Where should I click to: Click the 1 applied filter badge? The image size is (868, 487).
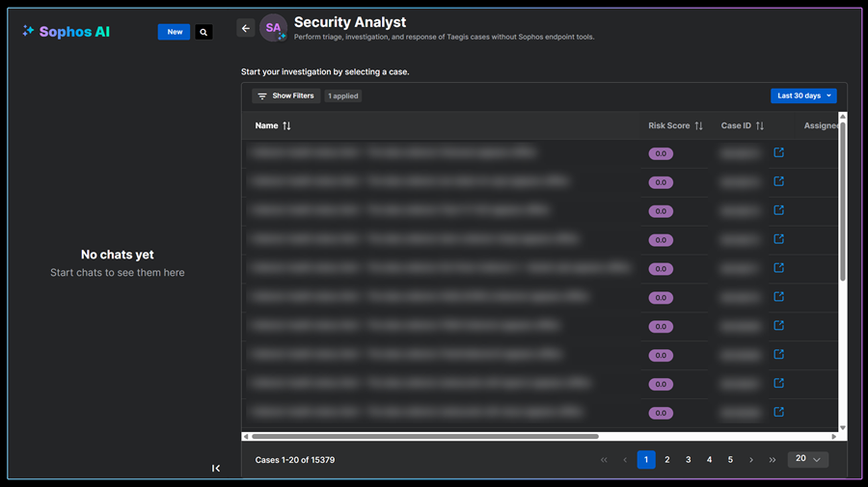click(x=343, y=96)
